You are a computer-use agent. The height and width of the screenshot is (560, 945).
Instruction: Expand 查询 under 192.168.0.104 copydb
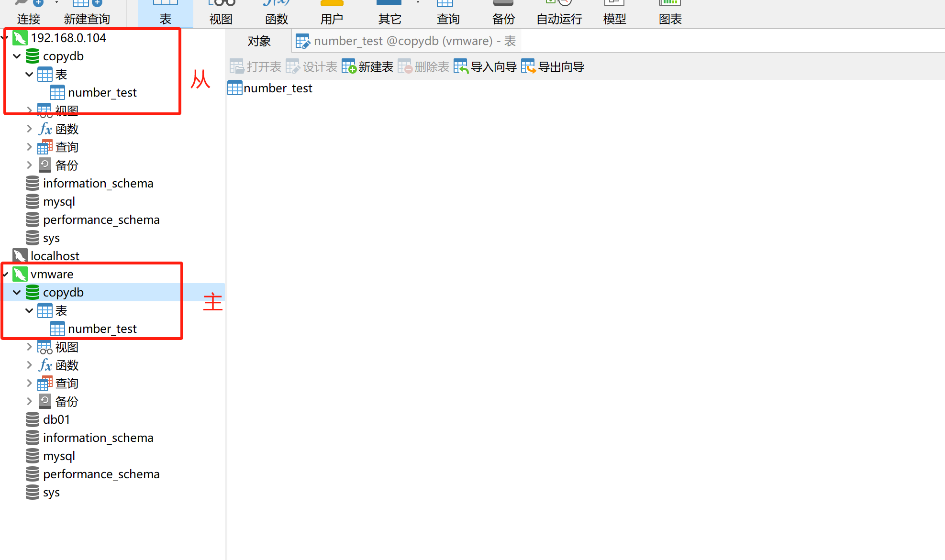(29, 147)
